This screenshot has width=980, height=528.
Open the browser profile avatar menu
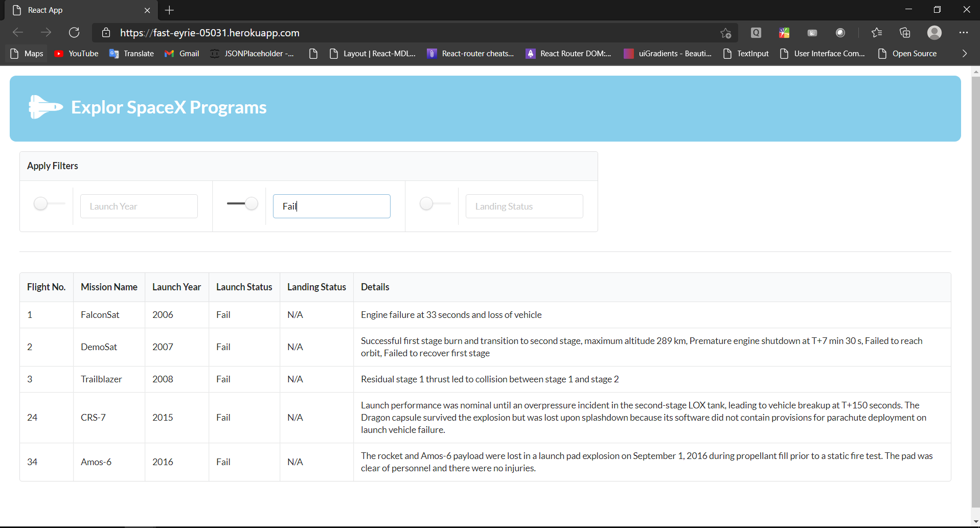pyautogui.click(x=935, y=32)
